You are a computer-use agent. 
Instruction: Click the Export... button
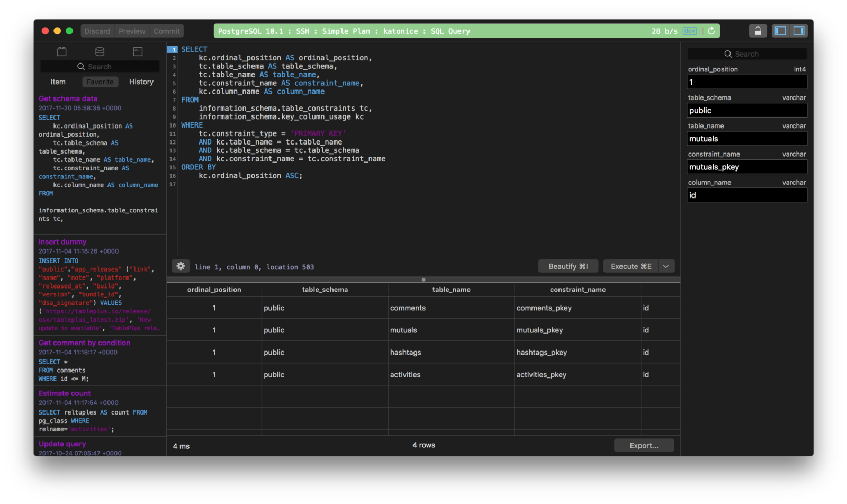click(644, 445)
